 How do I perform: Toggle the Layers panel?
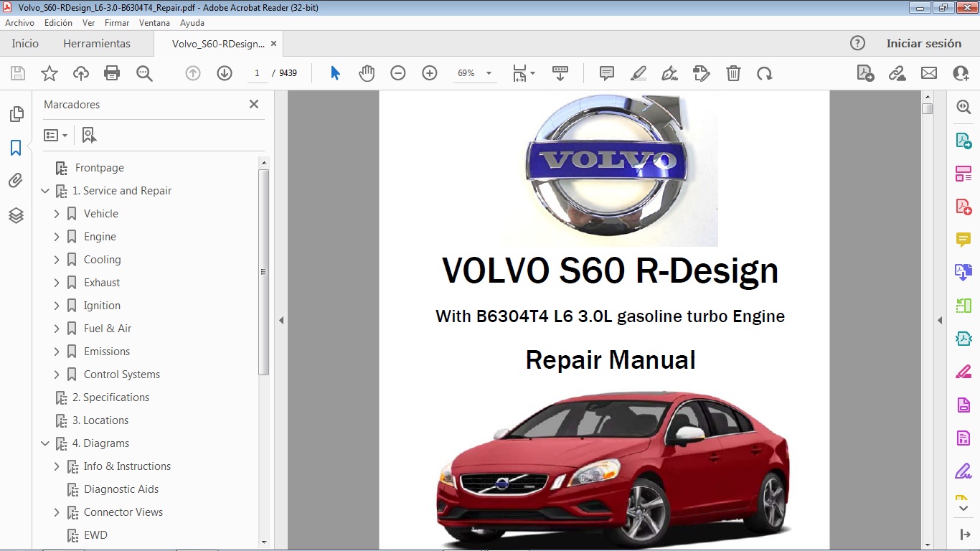coord(16,215)
